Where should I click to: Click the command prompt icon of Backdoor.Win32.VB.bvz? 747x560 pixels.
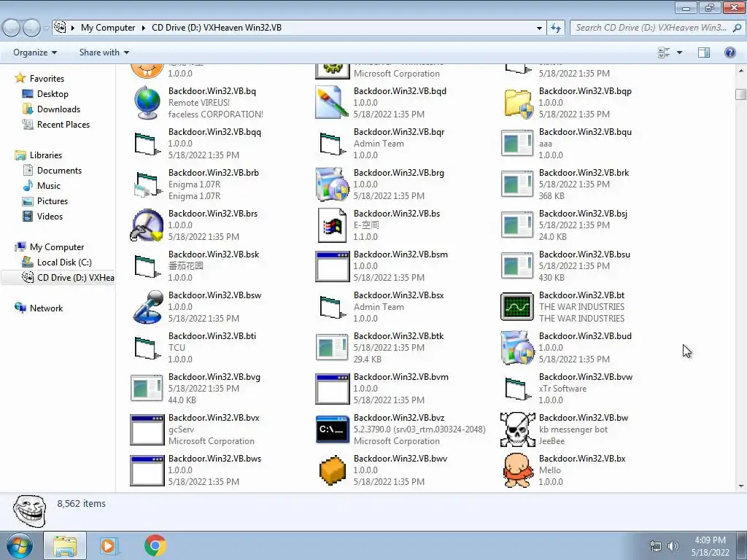(332, 429)
